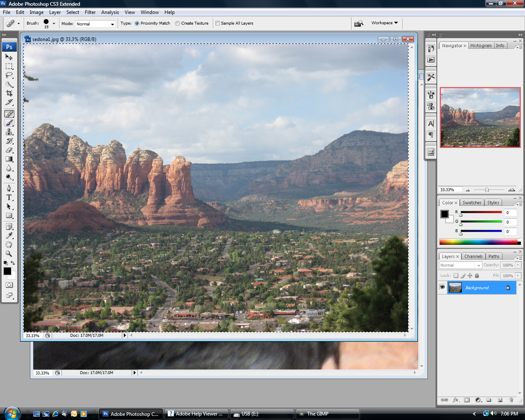Select the Path Selection tool
Screen dimensions: 525x420
9,206
